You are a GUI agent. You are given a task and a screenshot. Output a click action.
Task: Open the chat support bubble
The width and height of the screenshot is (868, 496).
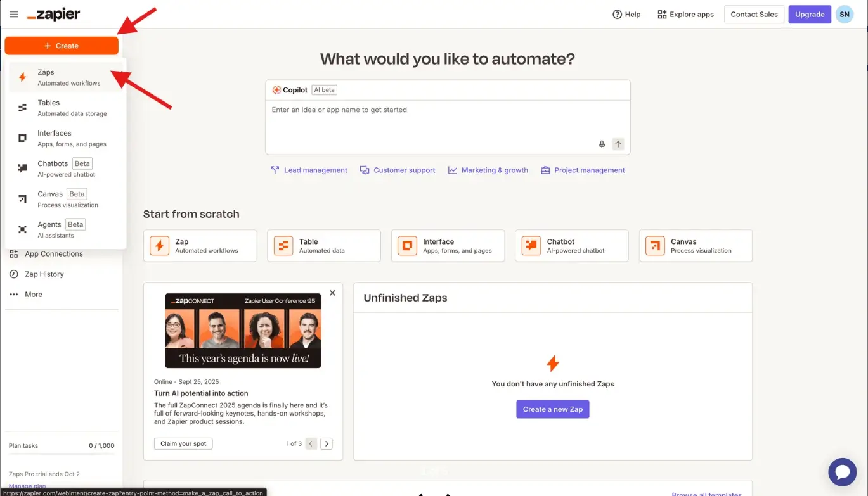843,472
